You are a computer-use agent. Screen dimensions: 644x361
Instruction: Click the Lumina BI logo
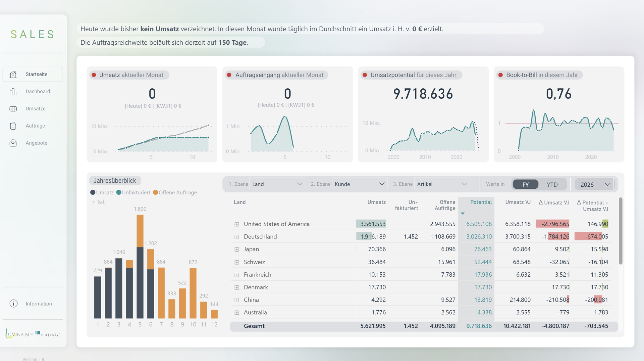(17, 334)
